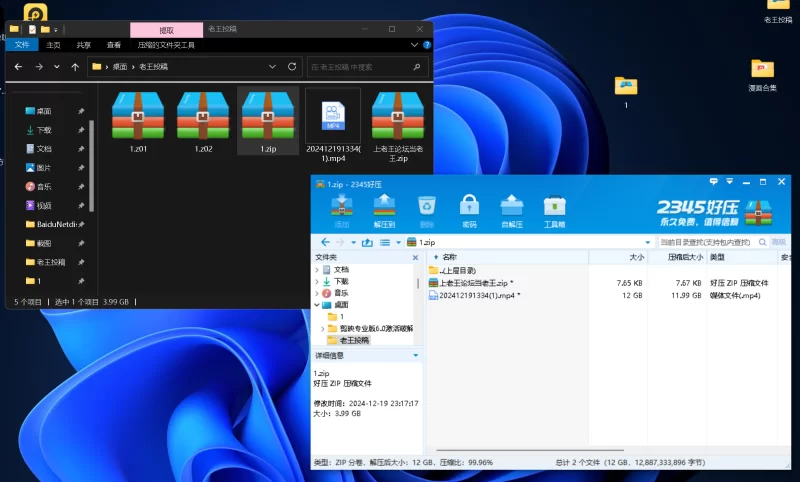
Task: Click the list view icon in 2345好压
Action: (x=385, y=242)
